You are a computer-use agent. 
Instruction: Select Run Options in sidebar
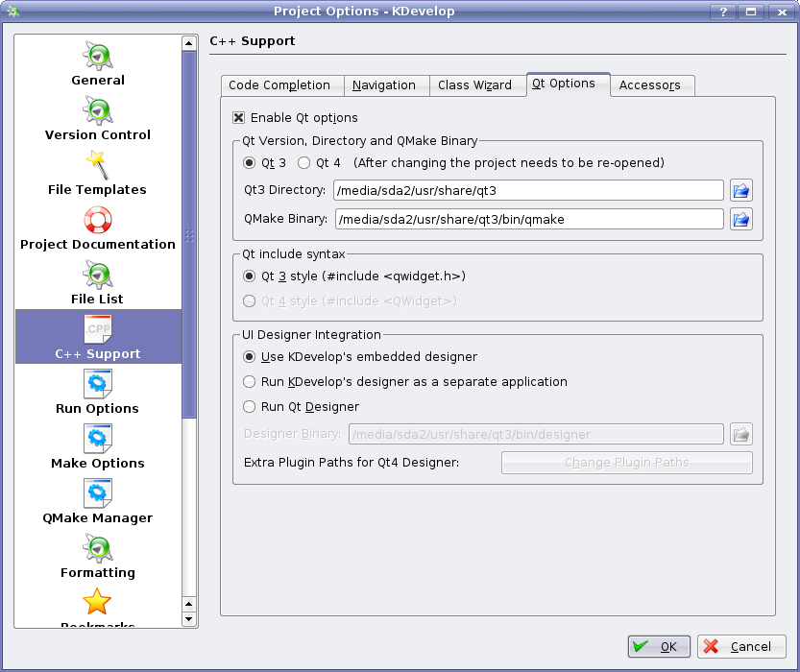click(x=98, y=393)
